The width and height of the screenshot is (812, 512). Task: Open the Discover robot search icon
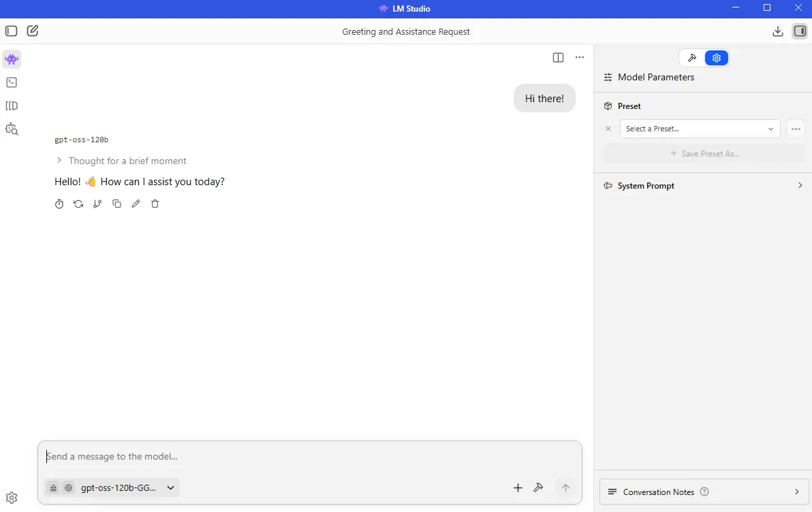point(12,129)
